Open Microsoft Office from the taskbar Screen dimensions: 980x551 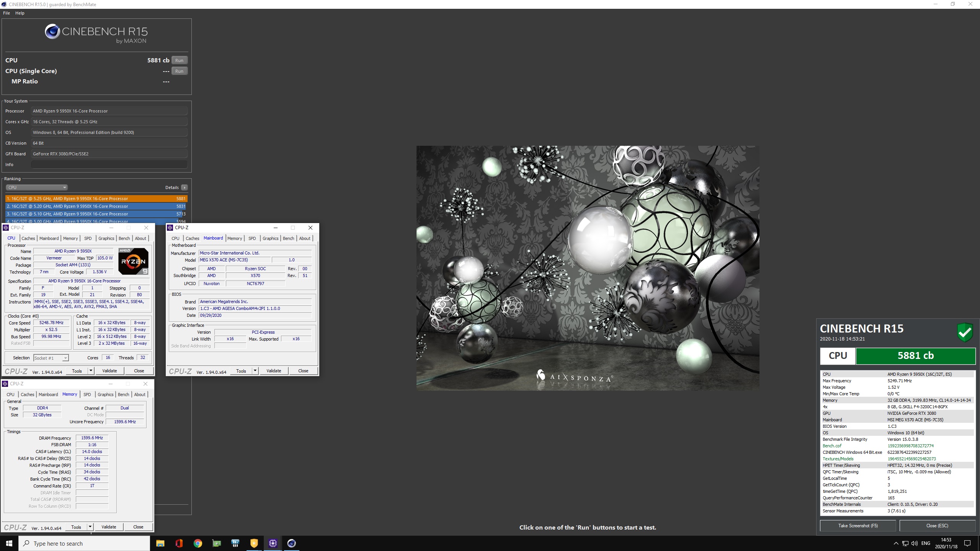point(179,543)
